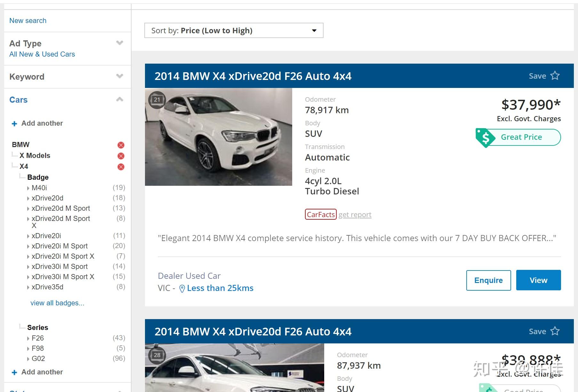Expand the xDrive35d badge arrow
Viewport: 578px width, 392px height.
(28, 287)
